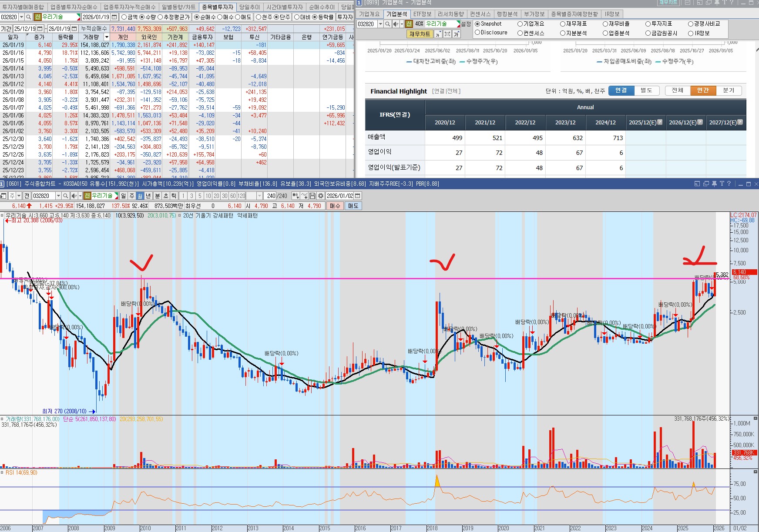Select Disclosure radio option
The width and height of the screenshot is (759, 532).
[477, 33]
